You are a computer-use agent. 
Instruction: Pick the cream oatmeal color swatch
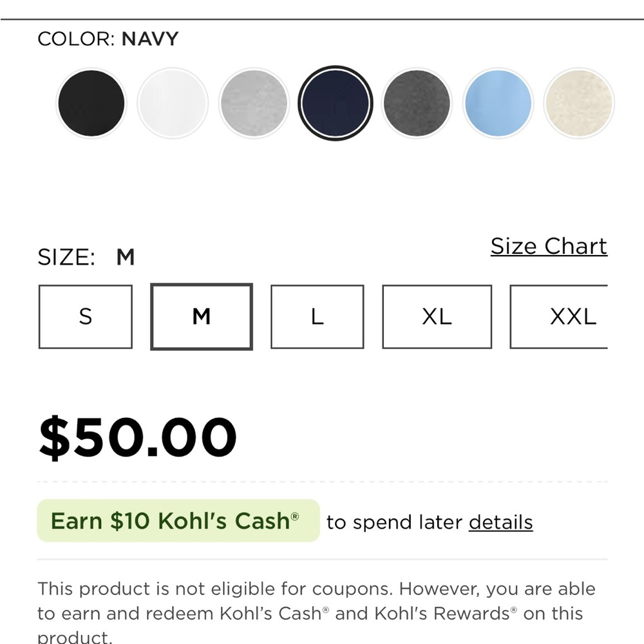click(x=579, y=103)
